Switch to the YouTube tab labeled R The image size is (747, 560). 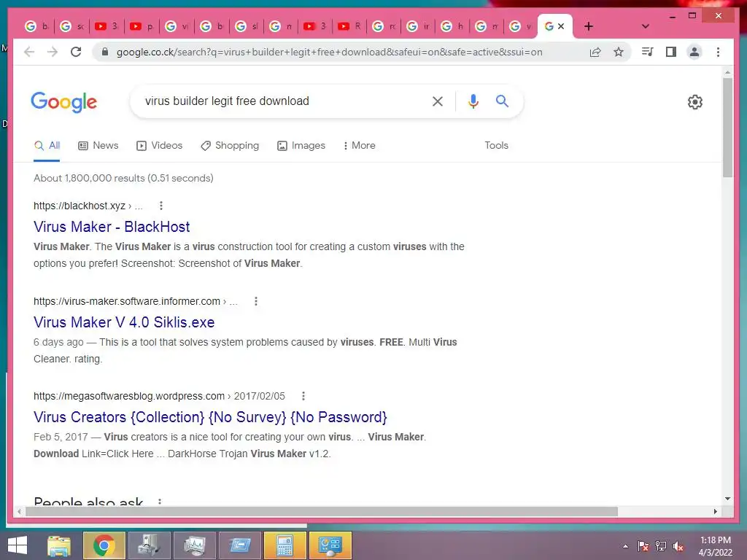tap(349, 27)
